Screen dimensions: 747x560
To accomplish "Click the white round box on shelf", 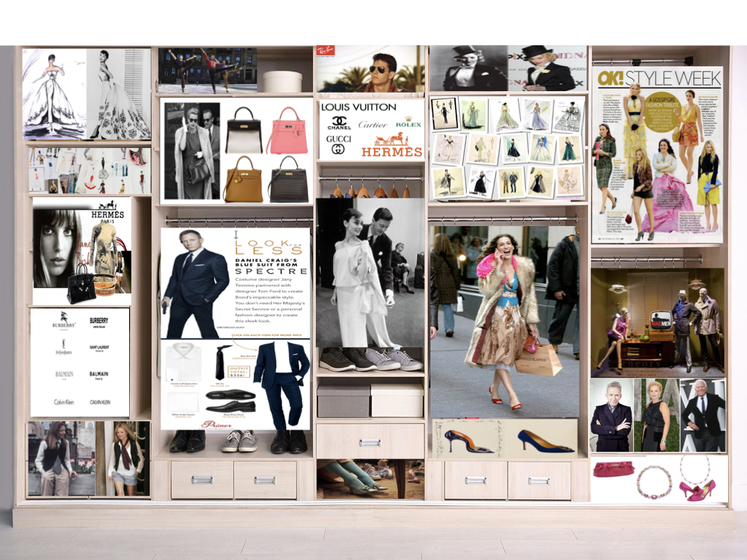I will [282, 81].
